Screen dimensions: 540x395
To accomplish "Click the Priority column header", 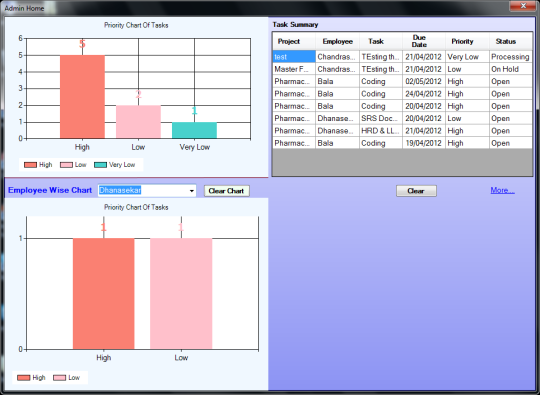I will coord(467,41).
